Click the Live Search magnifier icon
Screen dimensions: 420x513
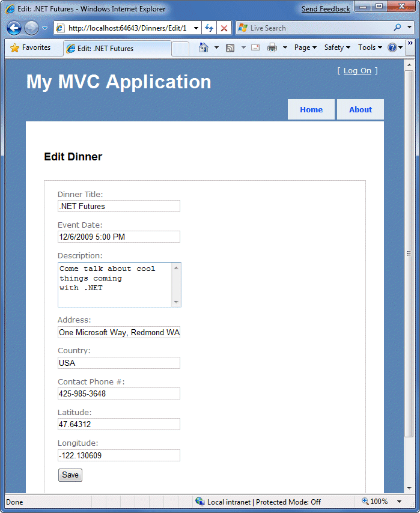(397, 28)
